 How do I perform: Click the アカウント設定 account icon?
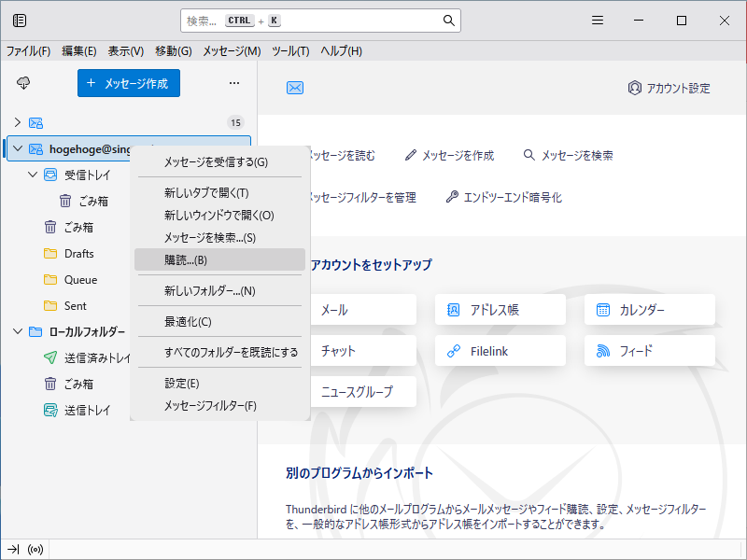(634, 88)
